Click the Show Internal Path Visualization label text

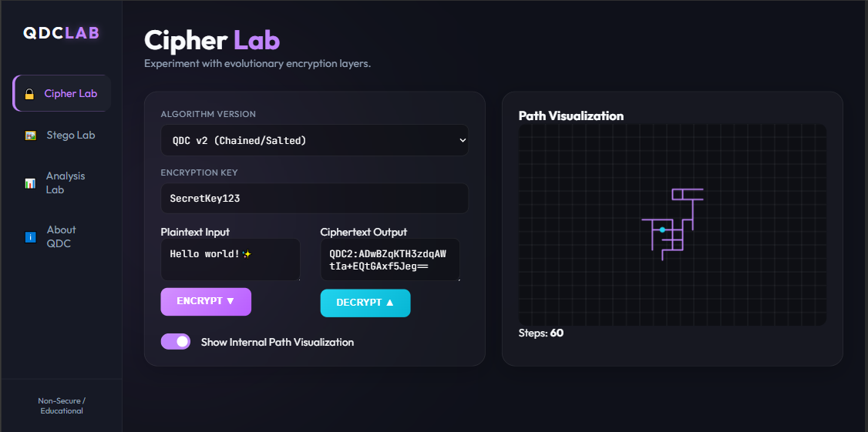click(x=277, y=342)
